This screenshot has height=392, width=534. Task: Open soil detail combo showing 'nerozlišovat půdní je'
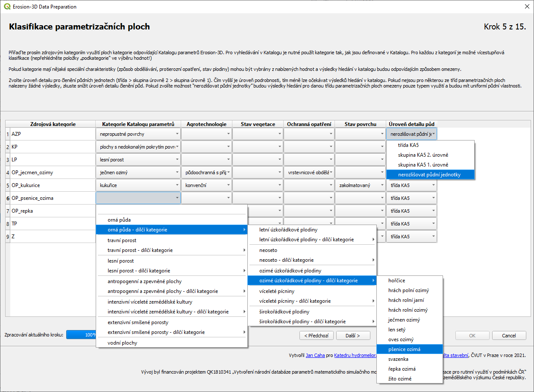click(x=411, y=134)
